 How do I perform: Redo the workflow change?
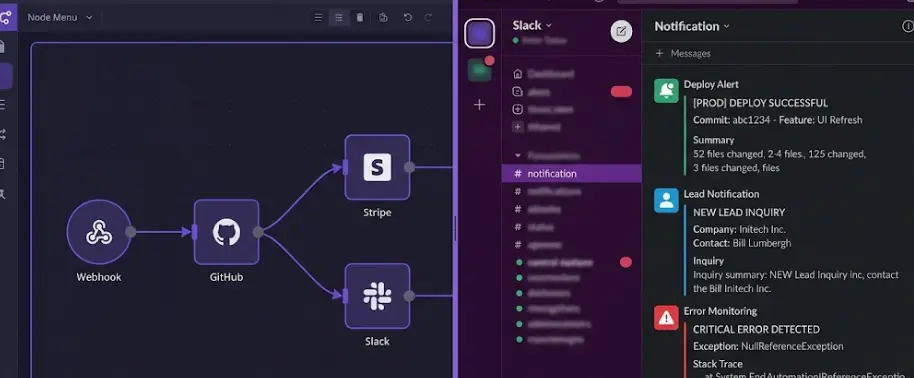click(x=428, y=18)
